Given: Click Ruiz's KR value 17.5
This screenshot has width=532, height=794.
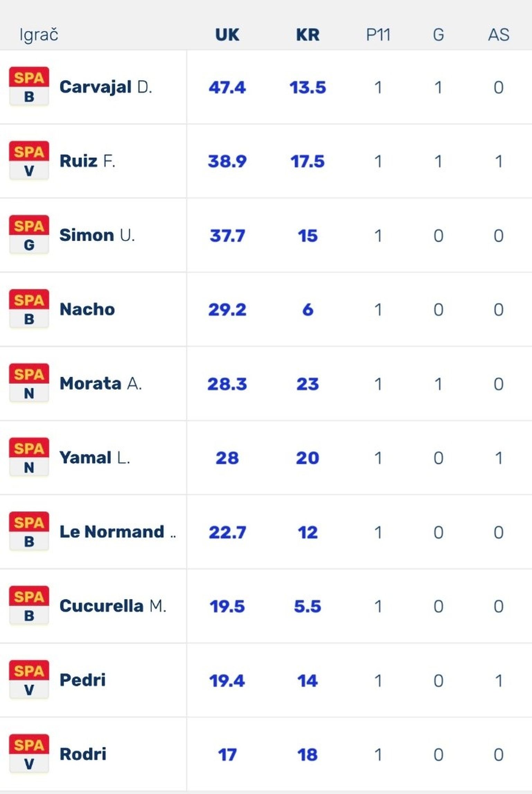Looking at the screenshot, I should [308, 161].
